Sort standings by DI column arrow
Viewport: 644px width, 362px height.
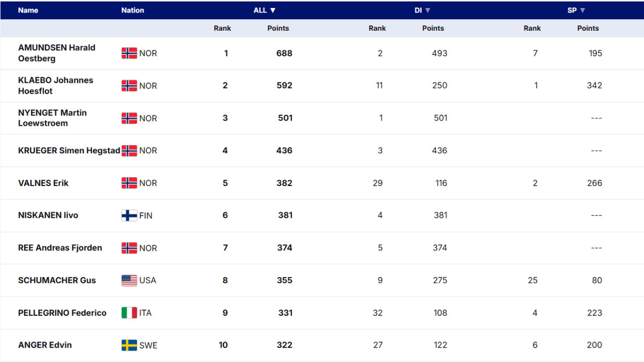[428, 10]
